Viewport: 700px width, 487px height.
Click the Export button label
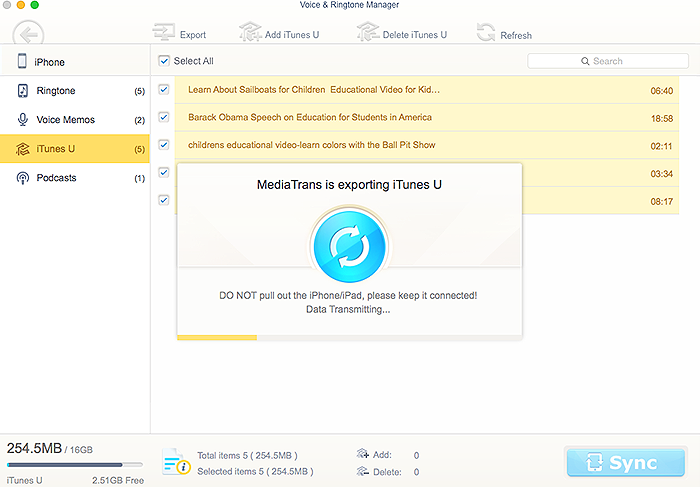(x=193, y=35)
